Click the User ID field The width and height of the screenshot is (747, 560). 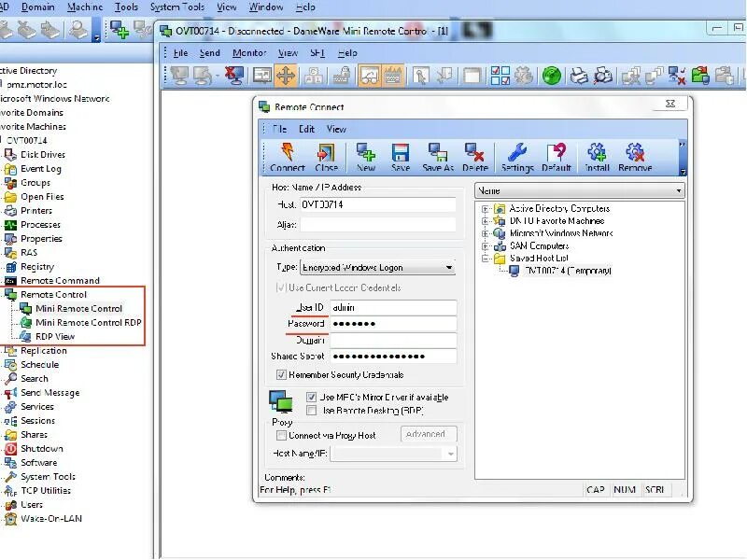[393, 308]
